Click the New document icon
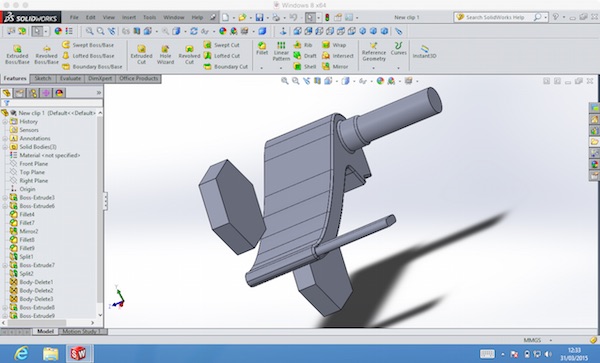 coord(225,17)
